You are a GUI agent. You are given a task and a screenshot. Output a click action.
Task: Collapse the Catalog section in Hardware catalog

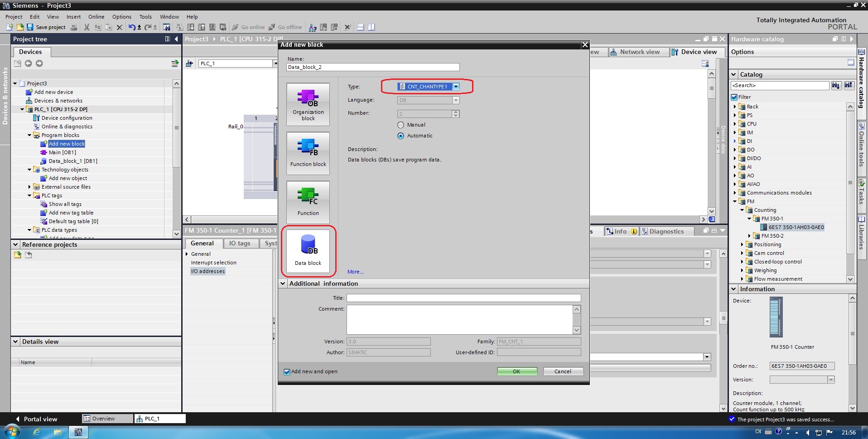734,74
